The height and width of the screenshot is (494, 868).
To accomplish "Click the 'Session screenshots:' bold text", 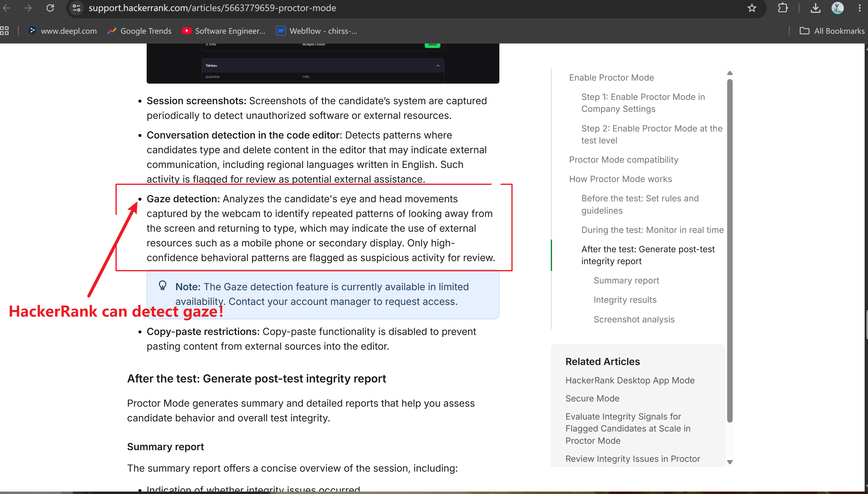I will pos(196,101).
